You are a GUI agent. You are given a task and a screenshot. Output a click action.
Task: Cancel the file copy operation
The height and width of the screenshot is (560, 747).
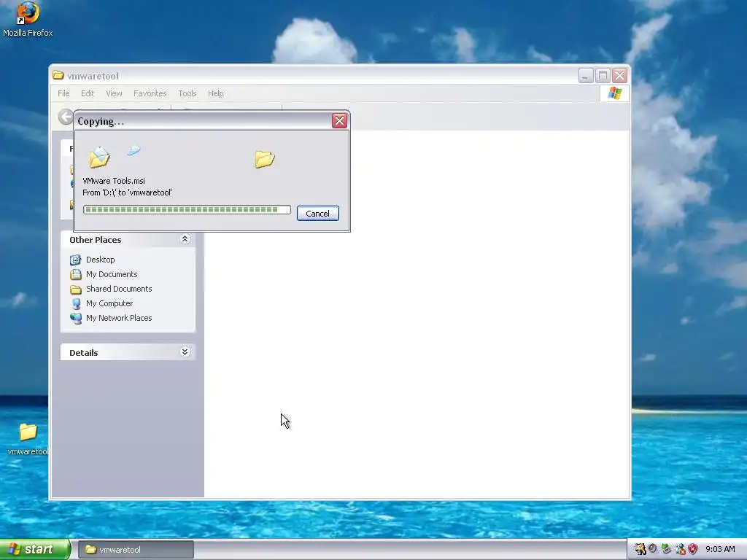point(318,214)
